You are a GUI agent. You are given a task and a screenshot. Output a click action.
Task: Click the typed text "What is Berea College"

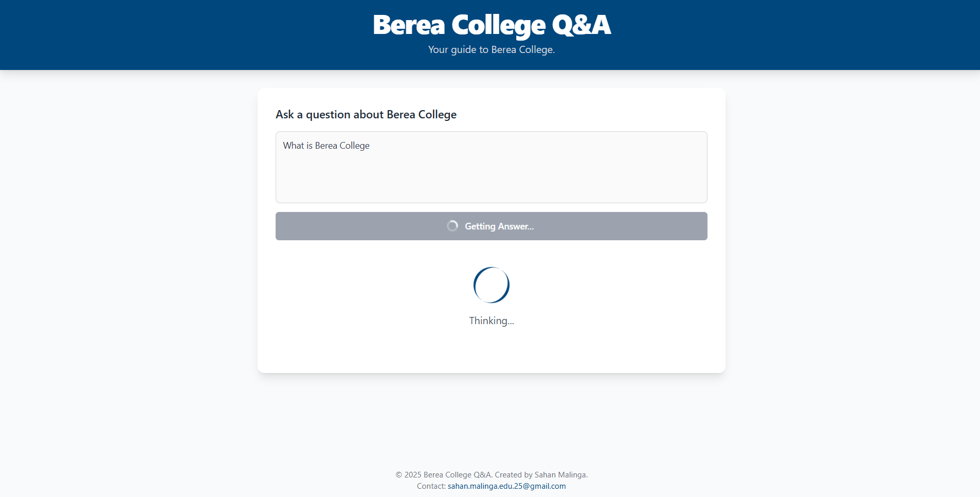(x=326, y=146)
